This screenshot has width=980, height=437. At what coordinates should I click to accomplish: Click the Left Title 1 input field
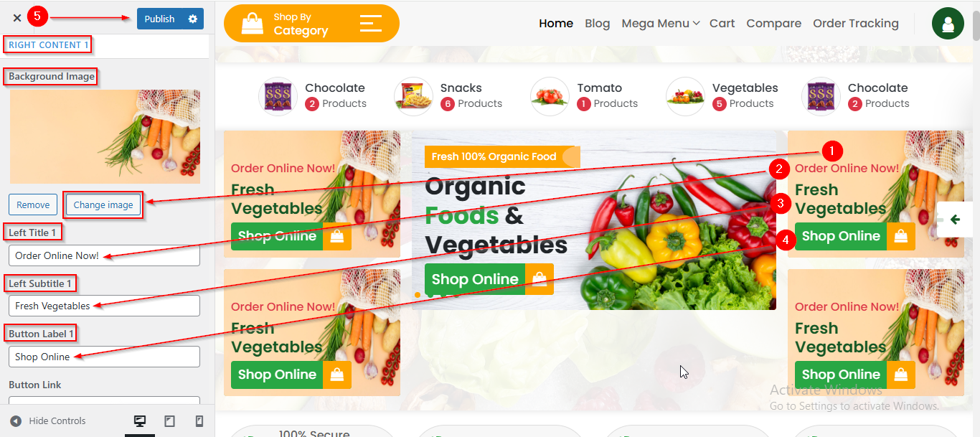coord(104,255)
